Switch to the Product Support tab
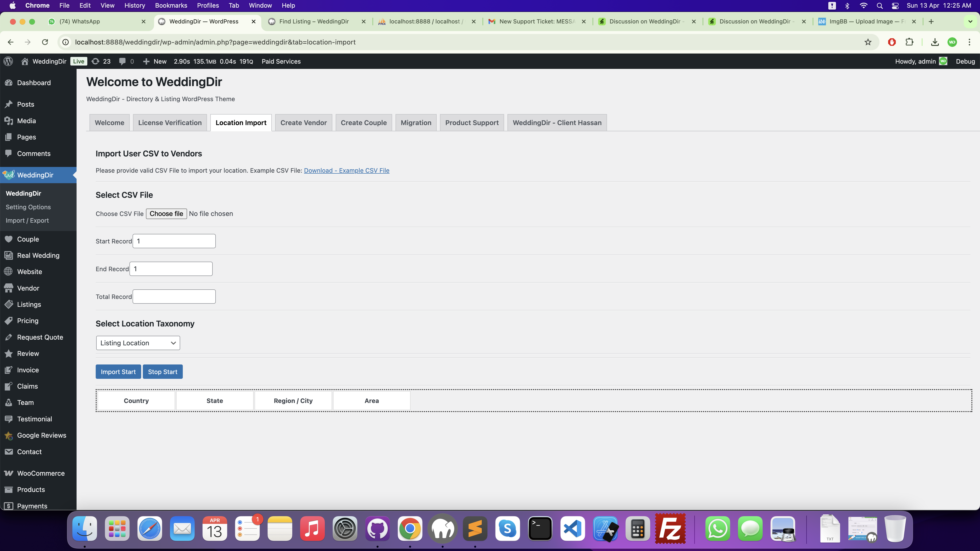Viewport: 980px width, 551px height. [472, 122]
